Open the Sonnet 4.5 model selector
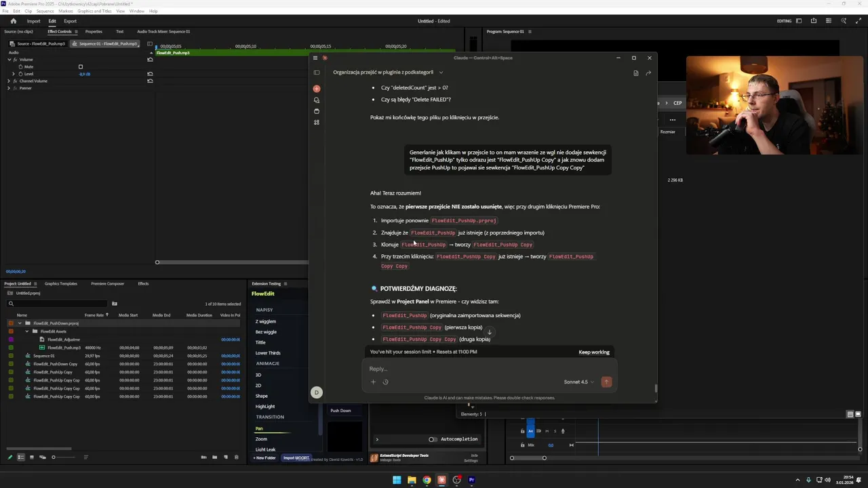This screenshot has width=868, height=488. click(x=578, y=382)
